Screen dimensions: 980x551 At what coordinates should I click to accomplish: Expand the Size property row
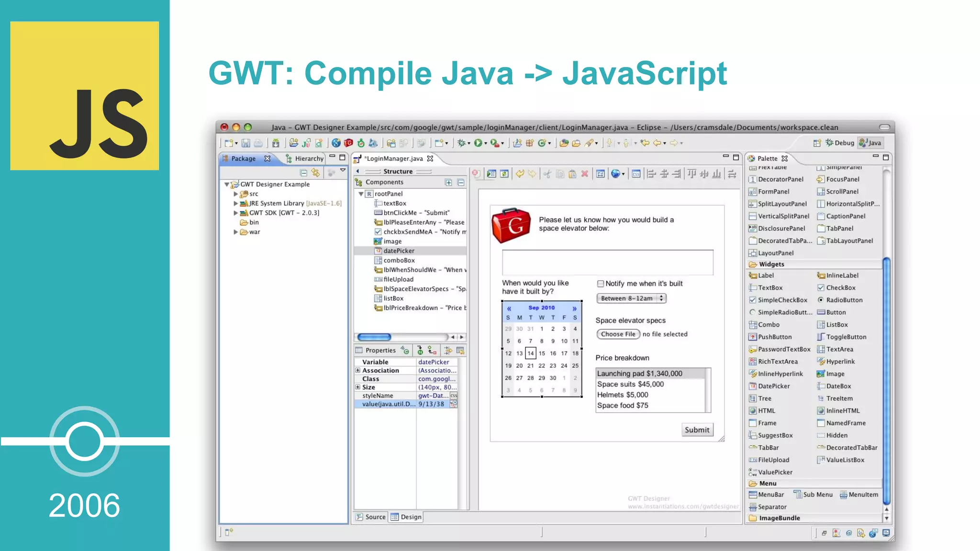click(357, 387)
